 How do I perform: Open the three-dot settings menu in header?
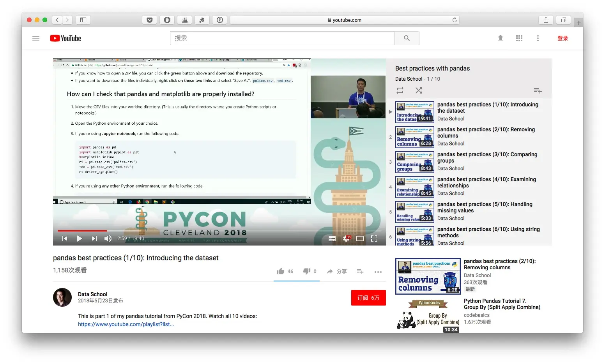(538, 38)
